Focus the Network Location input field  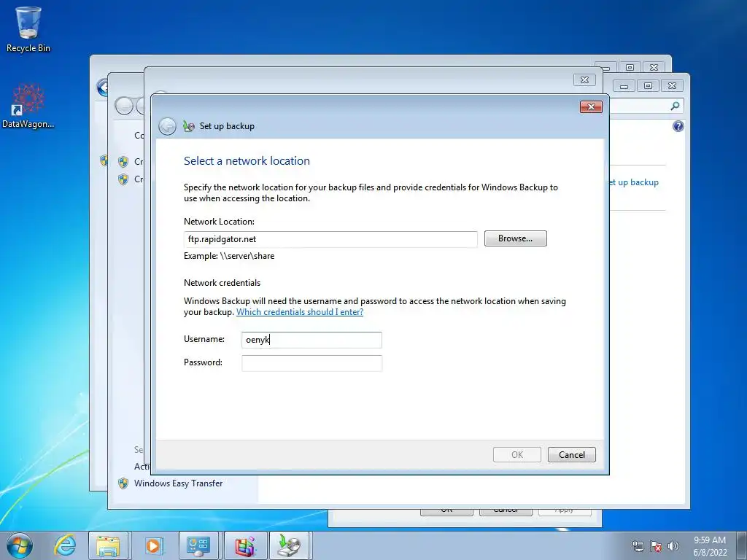pos(330,239)
